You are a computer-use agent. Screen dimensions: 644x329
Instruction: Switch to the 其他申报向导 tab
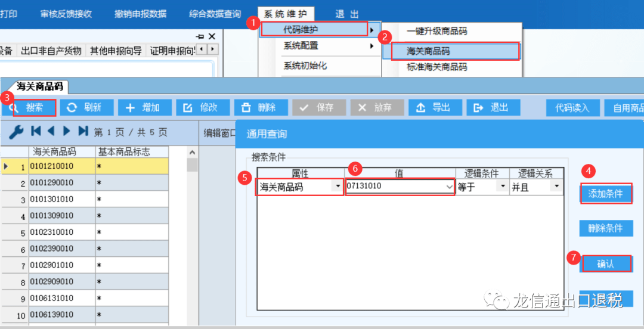[116, 51]
